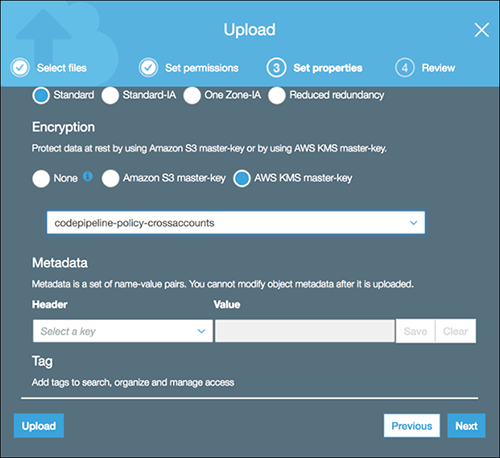Click the Tag section heading
The width and height of the screenshot is (500, 458).
(42, 362)
